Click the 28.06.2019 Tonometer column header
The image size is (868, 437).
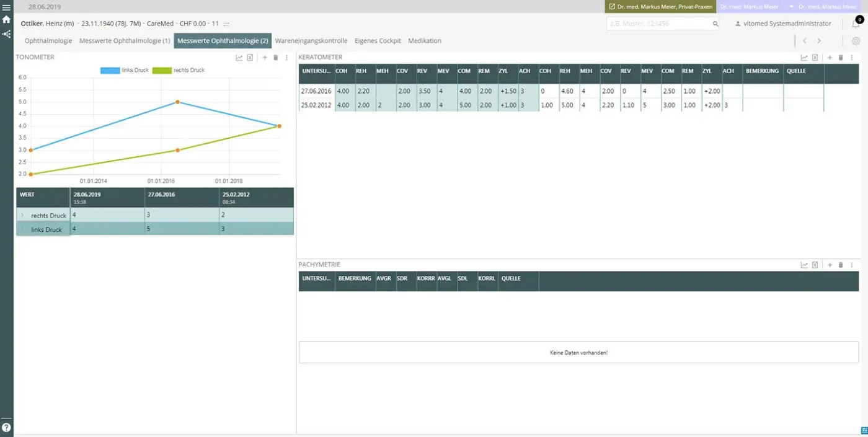point(107,197)
